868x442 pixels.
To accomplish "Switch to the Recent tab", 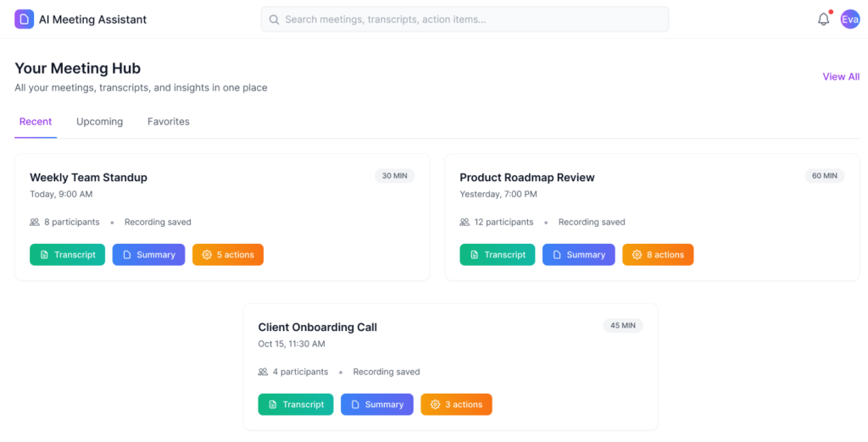I will tap(36, 122).
